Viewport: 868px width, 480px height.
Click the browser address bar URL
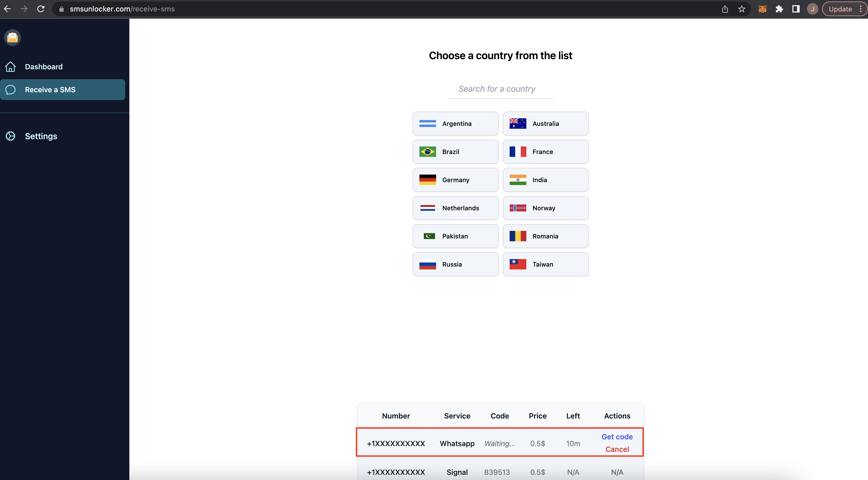click(122, 9)
